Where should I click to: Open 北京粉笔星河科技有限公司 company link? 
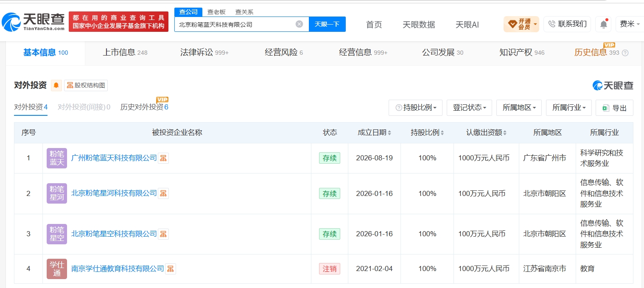coord(114,193)
